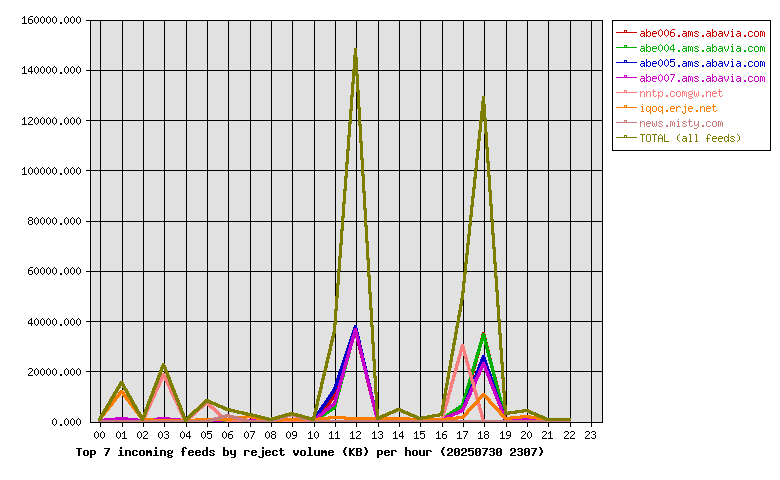Click the green abe004 peak at hour 18
This screenshot has width=780, height=480.
point(484,335)
